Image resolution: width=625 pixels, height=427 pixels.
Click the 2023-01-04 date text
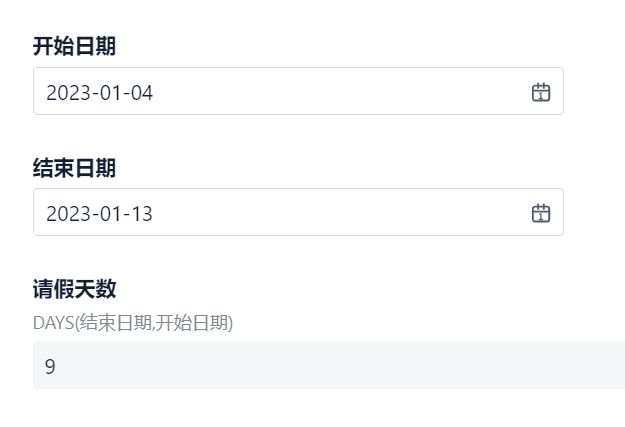pos(100,93)
